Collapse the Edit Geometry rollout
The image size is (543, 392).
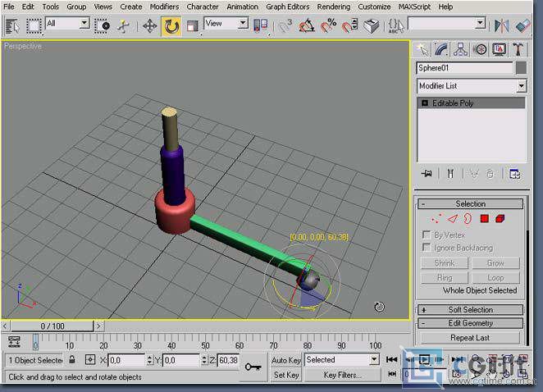click(470, 323)
